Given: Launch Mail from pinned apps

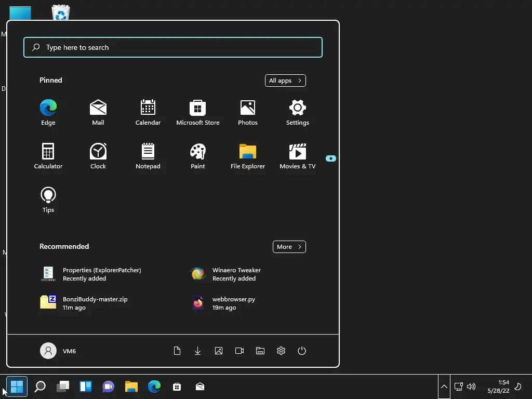Looking at the screenshot, I should coord(98,112).
